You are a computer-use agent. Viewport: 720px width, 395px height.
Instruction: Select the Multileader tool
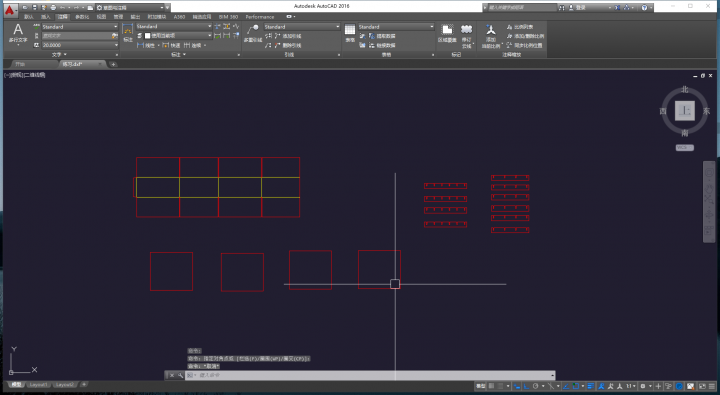(x=253, y=33)
